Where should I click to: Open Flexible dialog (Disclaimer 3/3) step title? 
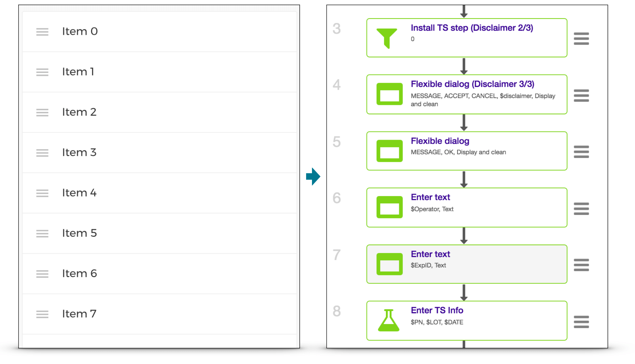[473, 84]
